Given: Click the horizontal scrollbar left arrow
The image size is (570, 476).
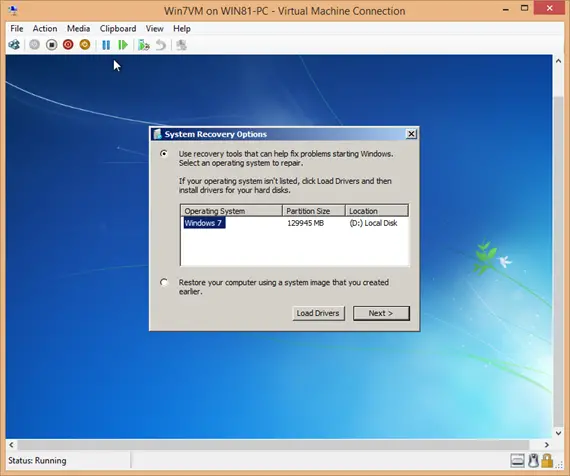Looking at the screenshot, I should click(x=11, y=444).
